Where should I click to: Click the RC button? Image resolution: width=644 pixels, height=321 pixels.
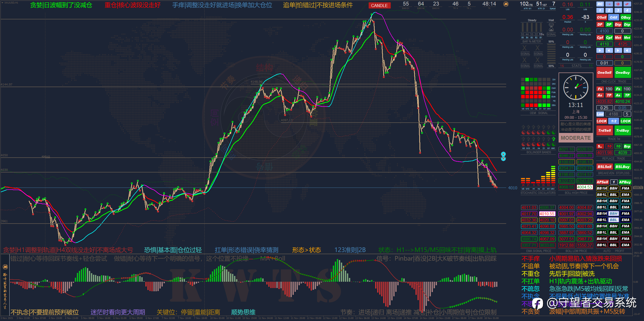coord(600,4)
